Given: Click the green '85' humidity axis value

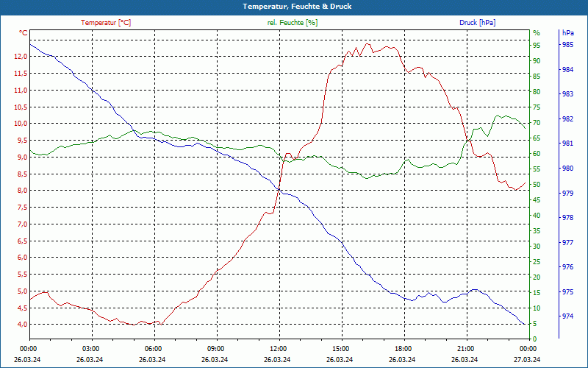Looking at the screenshot, I should pos(537,77).
